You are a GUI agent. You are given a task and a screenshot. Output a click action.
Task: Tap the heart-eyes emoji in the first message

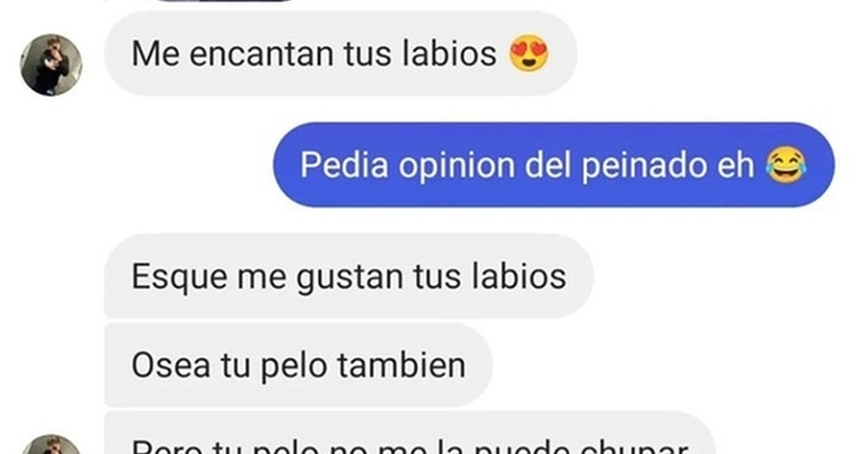[529, 53]
